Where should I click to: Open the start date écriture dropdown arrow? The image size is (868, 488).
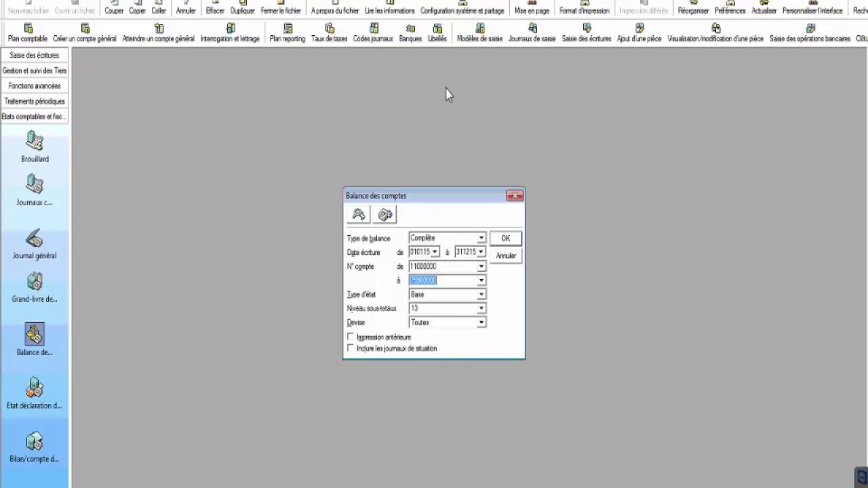(435, 252)
